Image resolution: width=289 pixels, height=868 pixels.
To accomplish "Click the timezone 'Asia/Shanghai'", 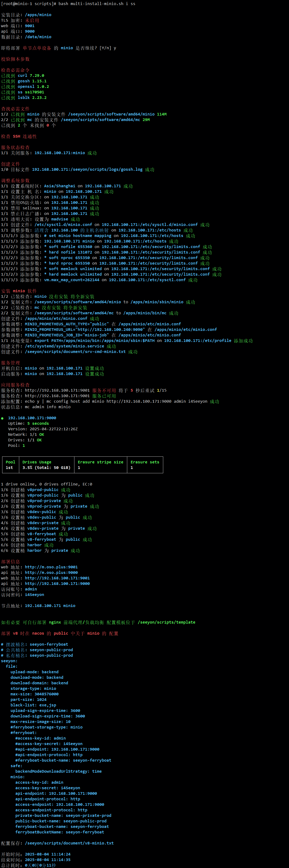I will pos(60,186).
